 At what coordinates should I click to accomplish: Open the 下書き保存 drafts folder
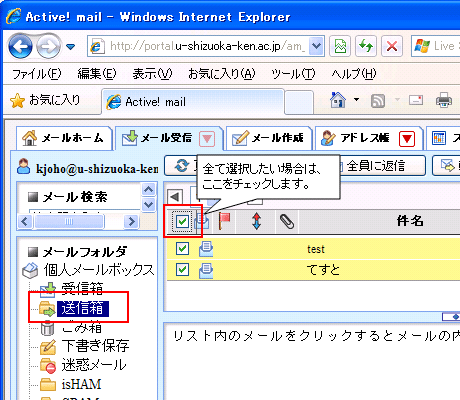click(95, 346)
